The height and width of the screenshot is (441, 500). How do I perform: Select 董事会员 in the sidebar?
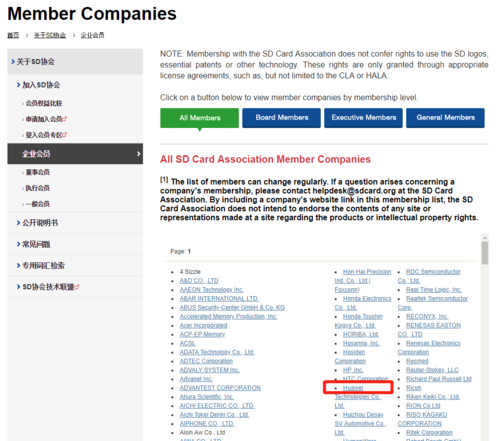tap(38, 172)
